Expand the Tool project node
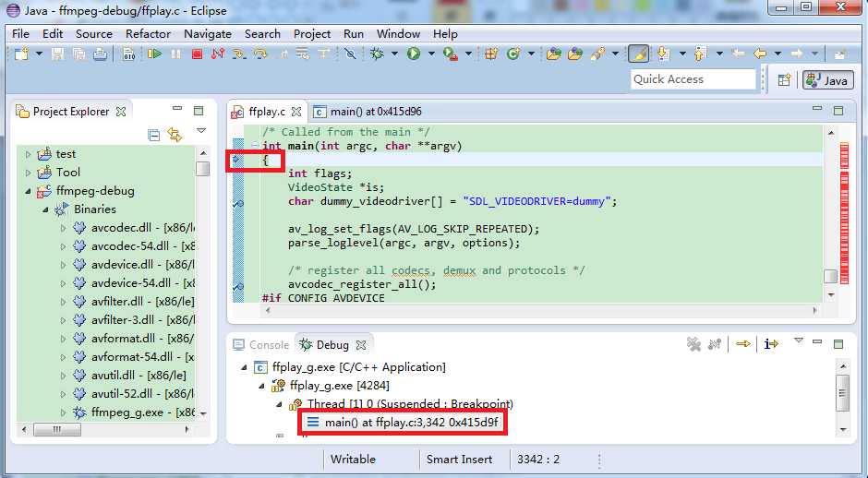 pos(29,173)
